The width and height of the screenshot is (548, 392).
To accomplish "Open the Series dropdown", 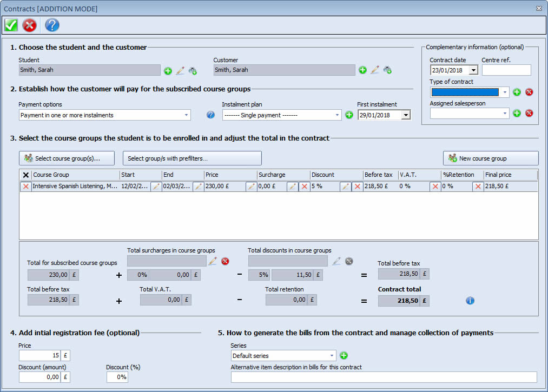I will tap(332, 356).
